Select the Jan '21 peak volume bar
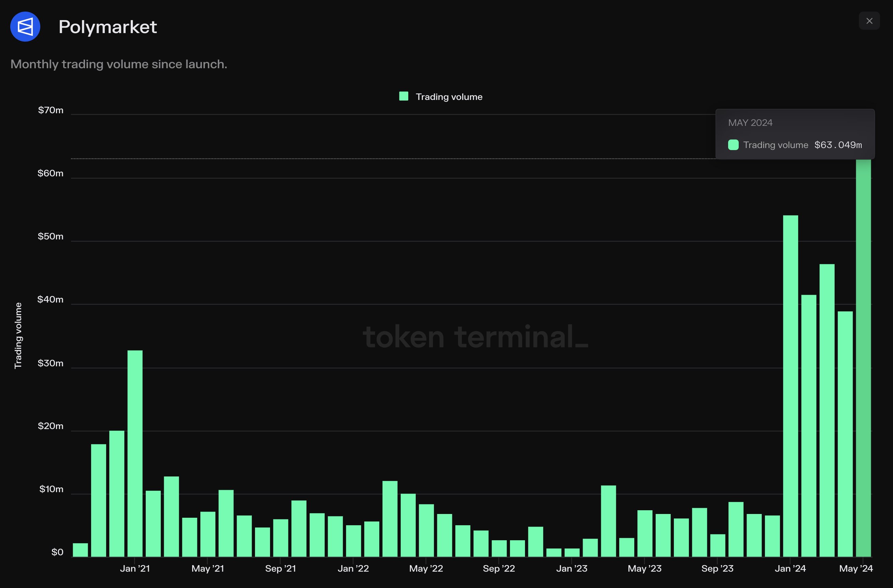The image size is (893, 588). pyautogui.click(x=135, y=450)
